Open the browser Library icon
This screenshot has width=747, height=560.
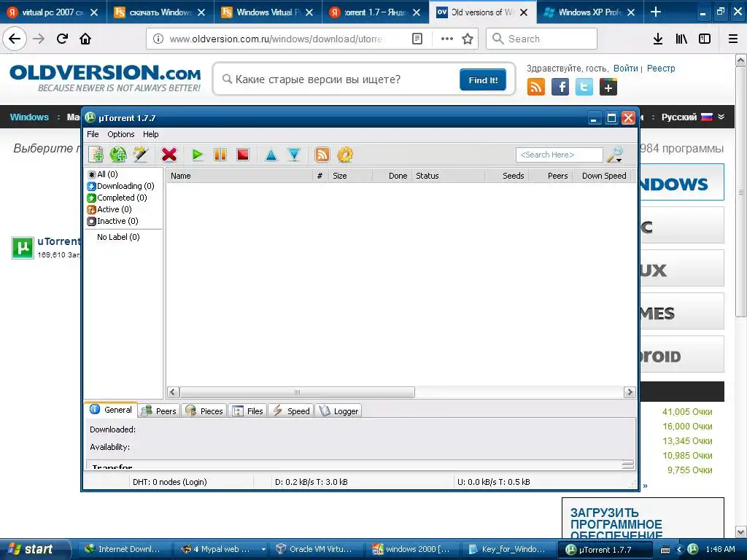tap(681, 39)
